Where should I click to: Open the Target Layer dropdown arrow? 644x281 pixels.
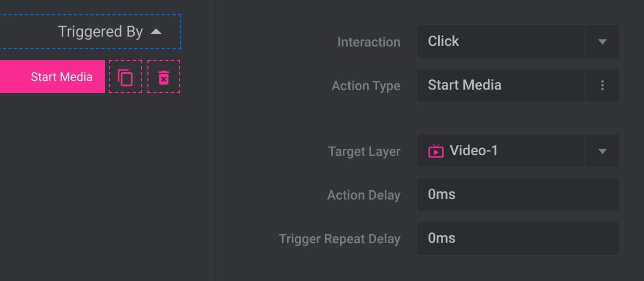(x=602, y=151)
